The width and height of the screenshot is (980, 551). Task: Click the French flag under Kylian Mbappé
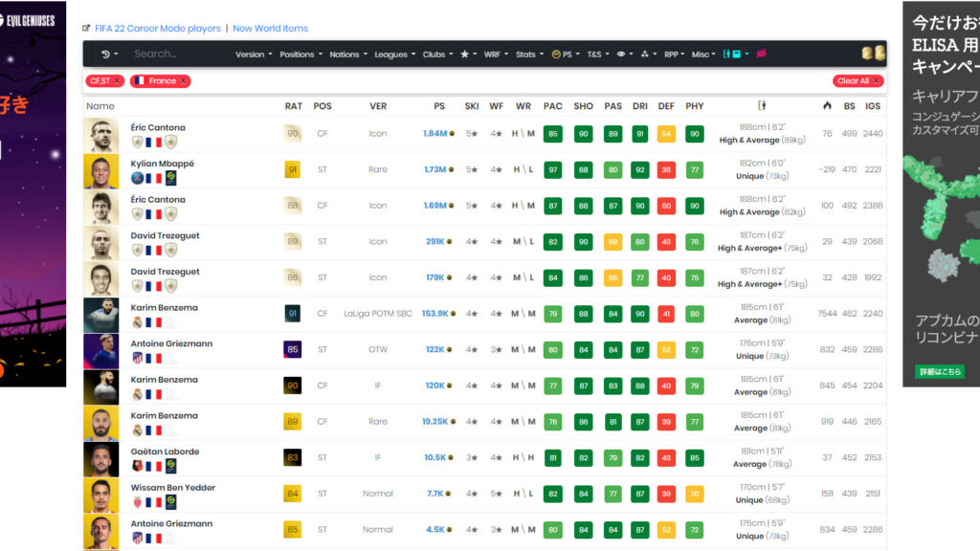(153, 178)
